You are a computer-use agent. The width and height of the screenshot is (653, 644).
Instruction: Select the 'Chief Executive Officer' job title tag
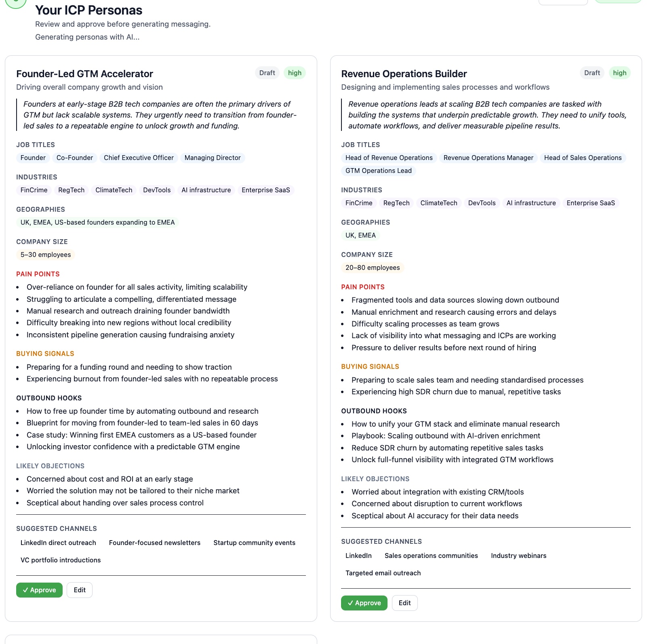click(x=139, y=158)
